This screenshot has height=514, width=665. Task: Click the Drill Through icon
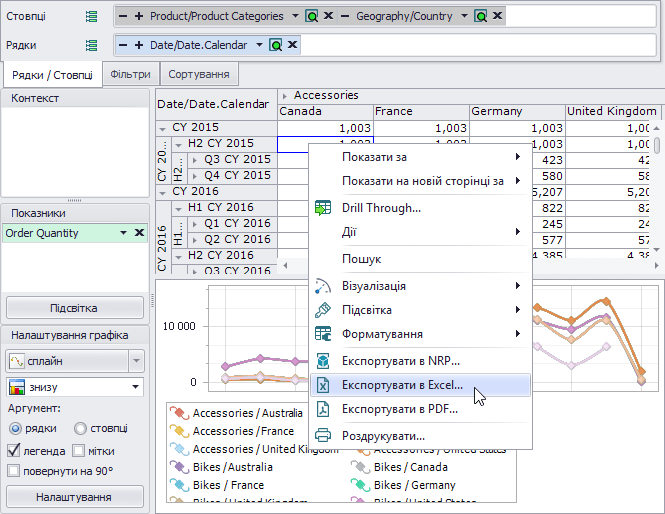coord(323,208)
